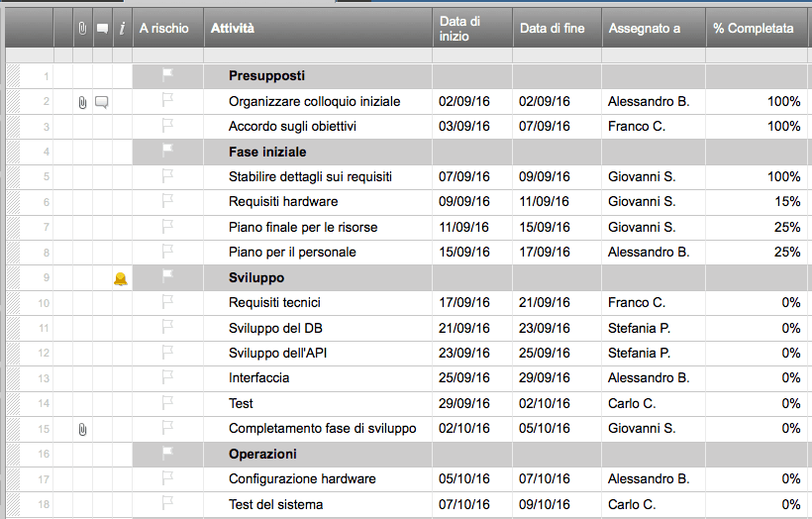Toggle the at-risk flag for Completamento fase di sviluppo

tap(167, 427)
